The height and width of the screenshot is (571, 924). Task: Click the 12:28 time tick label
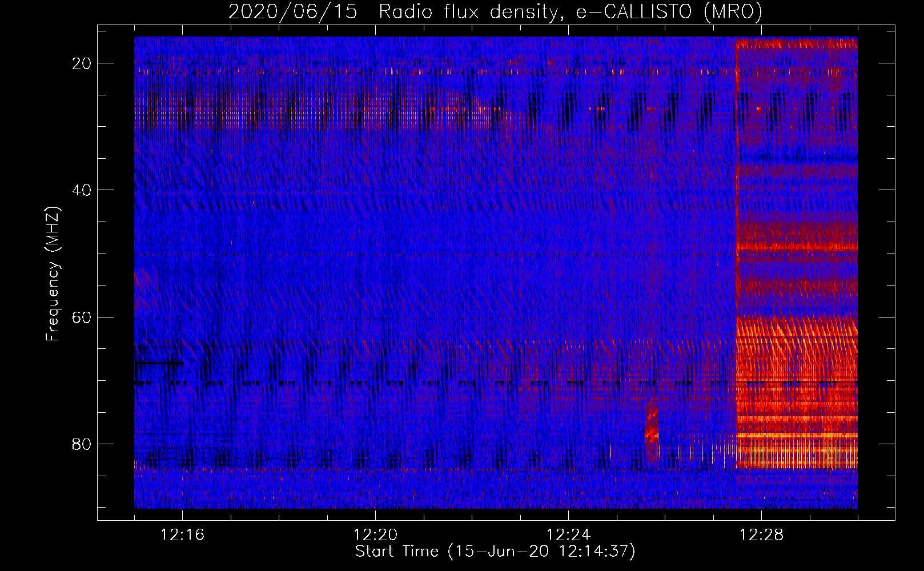click(x=762, y=535)
